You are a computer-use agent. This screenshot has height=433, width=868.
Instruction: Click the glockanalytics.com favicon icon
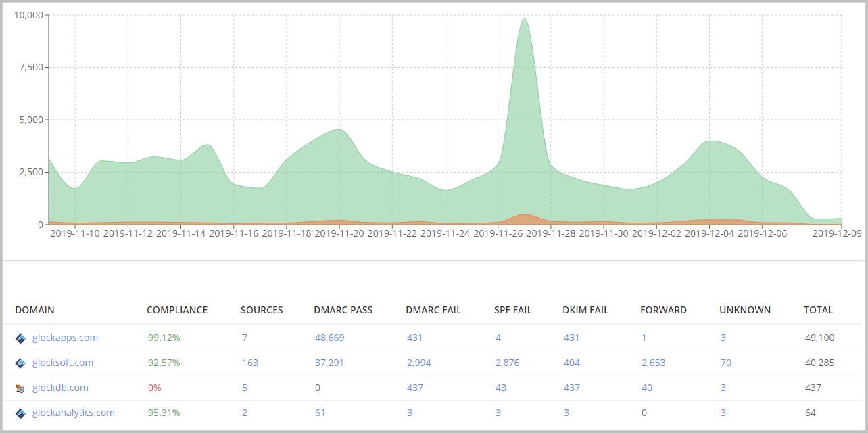[20, 413]
